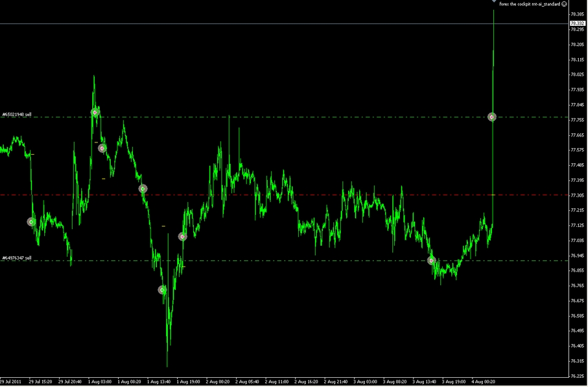Click the '1 Aug 03:00' time label

tap(100, 381)
